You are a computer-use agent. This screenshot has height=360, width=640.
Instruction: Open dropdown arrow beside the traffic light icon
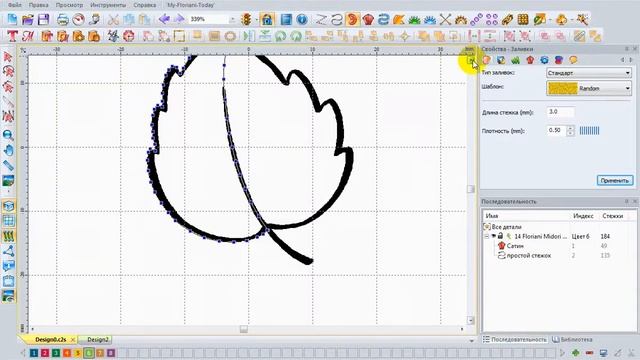[x=256, y=19]
